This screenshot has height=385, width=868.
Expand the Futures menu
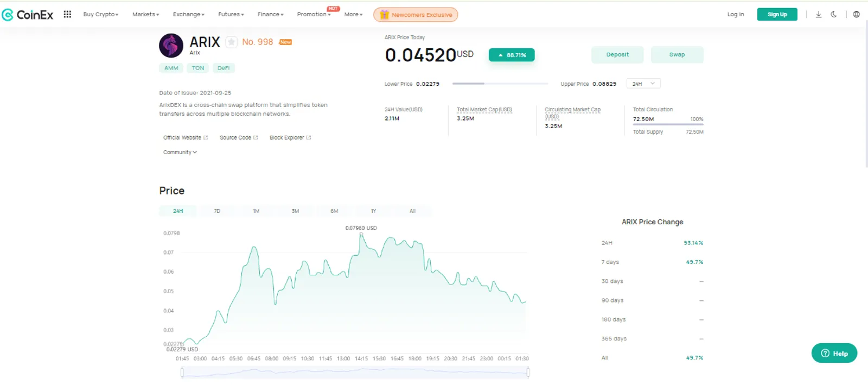(231, 15)
